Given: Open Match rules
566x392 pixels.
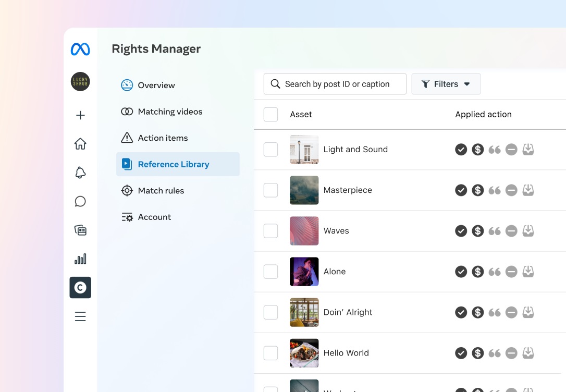Looking at the screenshot, I should click(178, 191).
